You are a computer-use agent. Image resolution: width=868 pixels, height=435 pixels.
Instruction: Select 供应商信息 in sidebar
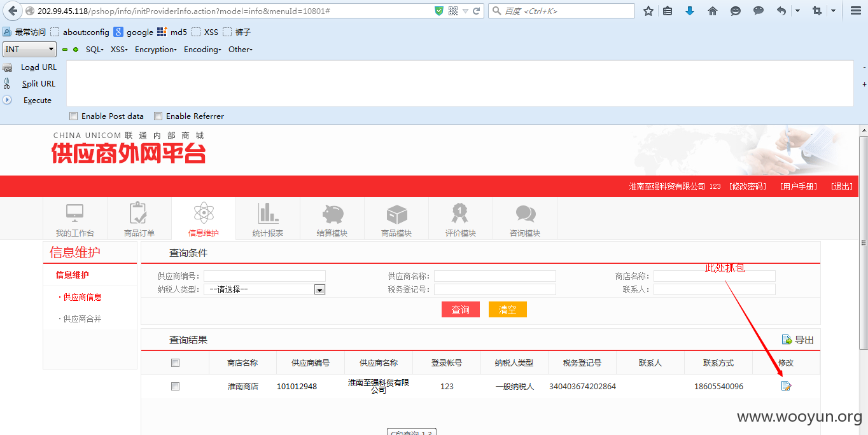point(81,297)
